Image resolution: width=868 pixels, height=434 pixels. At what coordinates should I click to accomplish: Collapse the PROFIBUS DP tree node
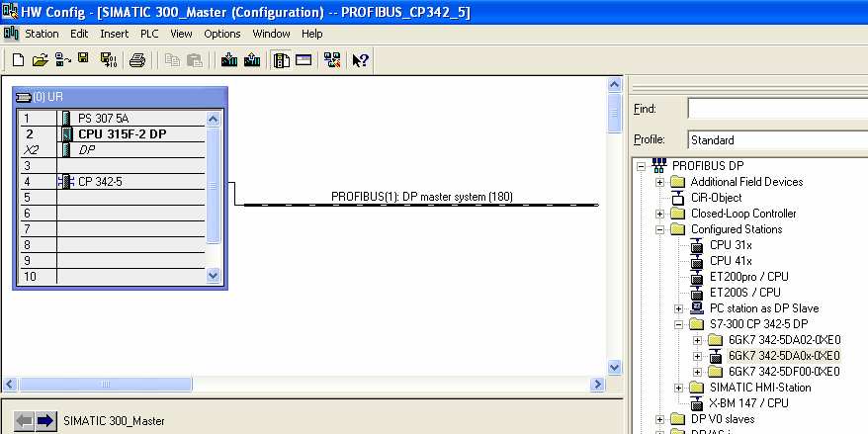point(641,166)
